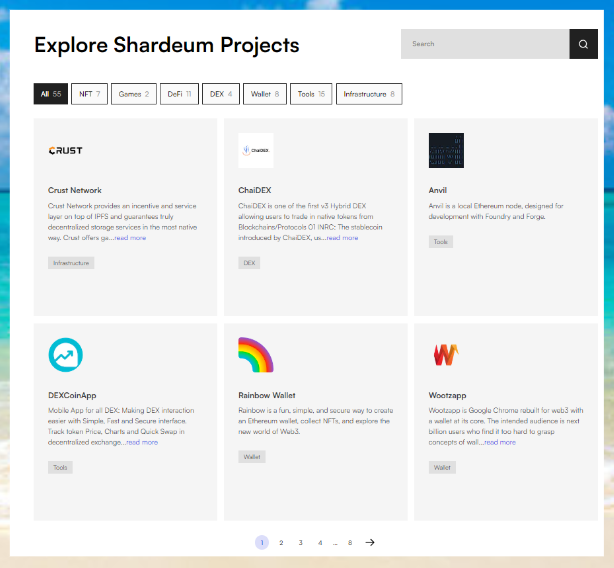Image resolution: width=614 pixels, height=568 pixels.
Task: Open read more on Wootzapp card
Action: tap(500, 442)
